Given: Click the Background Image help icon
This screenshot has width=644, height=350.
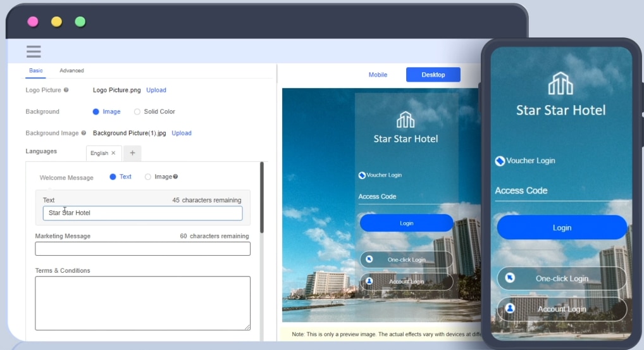Looking at the screenshot, I should coord(84,133).
